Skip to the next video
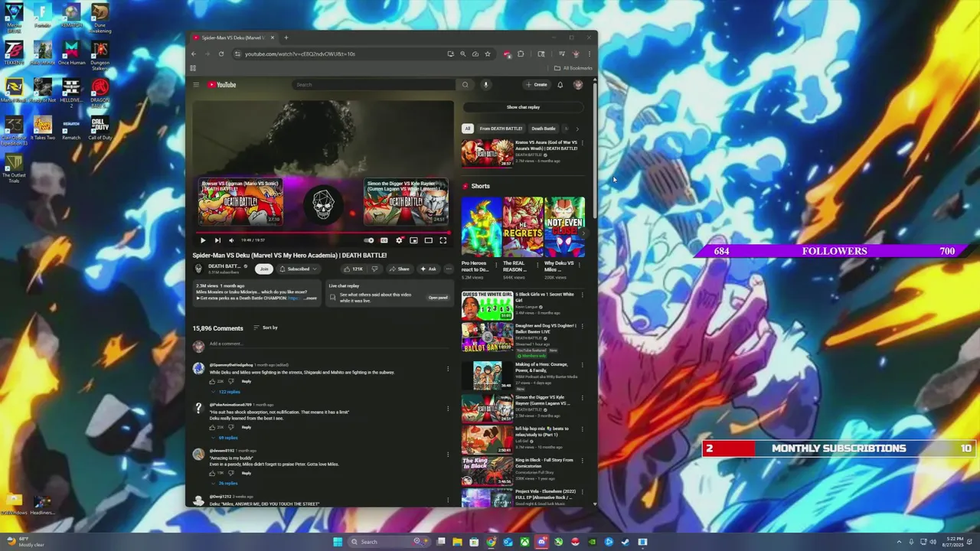The width and height of the screenshot is (980, 551). point(217,240)
